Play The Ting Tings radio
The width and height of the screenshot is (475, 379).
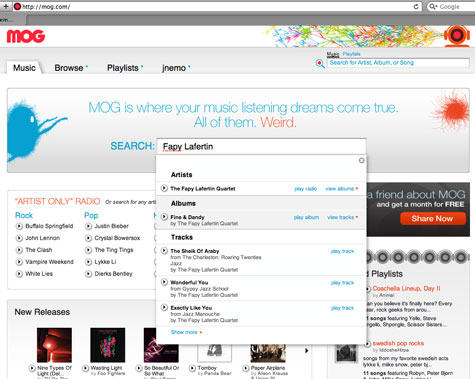88,250
